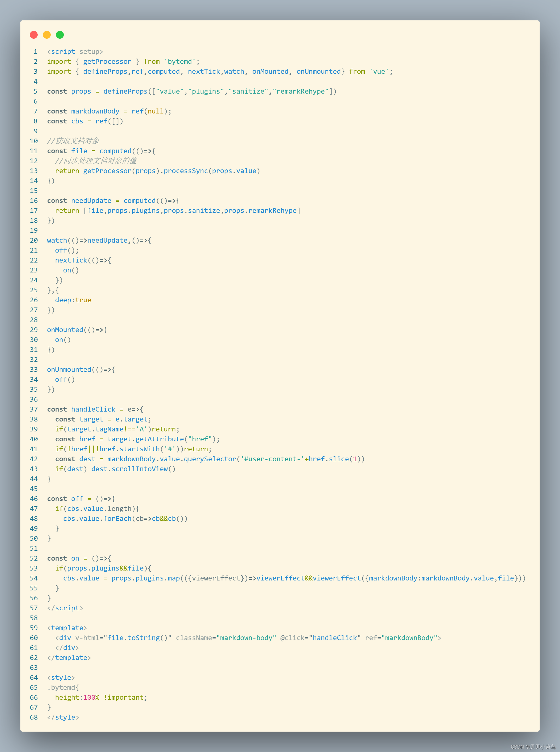Image resolution: width=560 pixels, height=752 pixels.
Task: Click '<script setup>' on line 1
Action: point(75,52)
